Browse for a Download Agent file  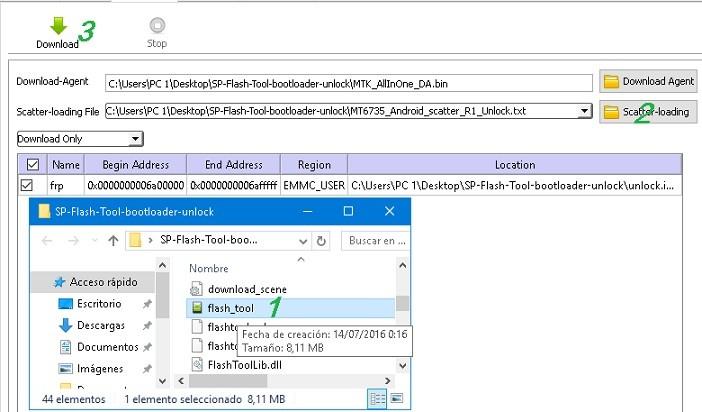click(648, 81)
